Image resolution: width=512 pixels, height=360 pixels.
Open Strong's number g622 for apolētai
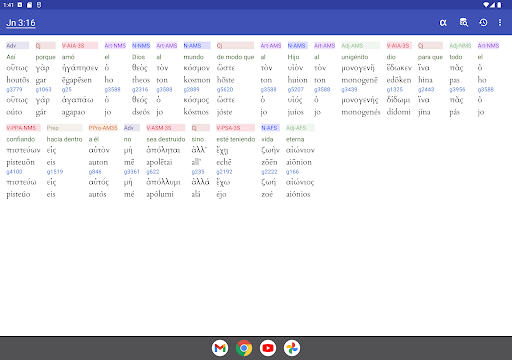point(153,172)
